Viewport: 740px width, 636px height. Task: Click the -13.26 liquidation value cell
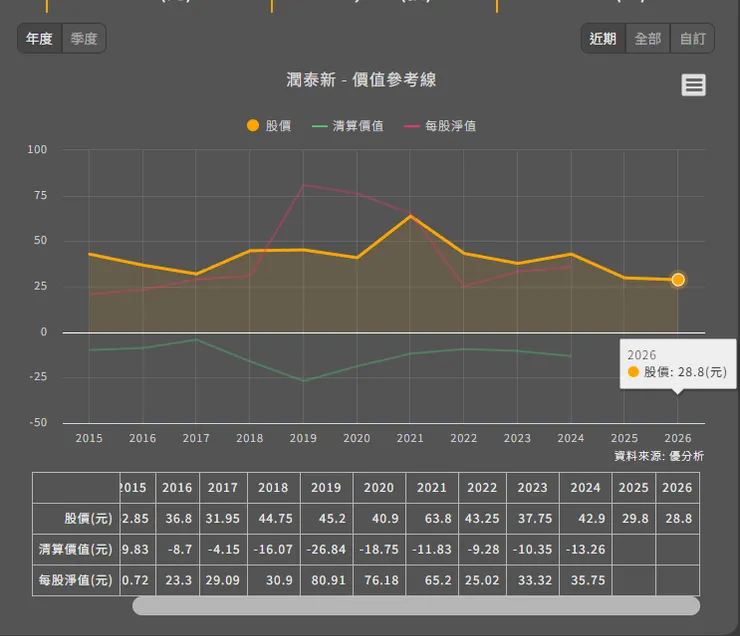point(586,549)
